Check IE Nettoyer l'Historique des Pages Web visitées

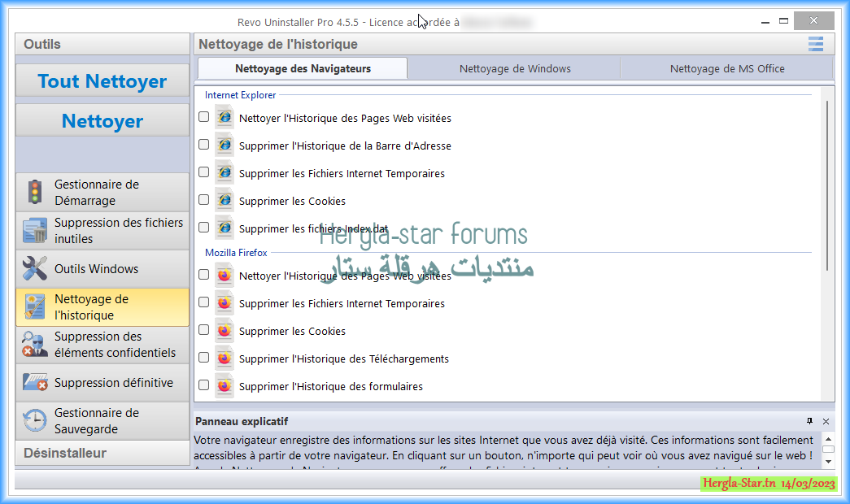(x=204, y=117)
